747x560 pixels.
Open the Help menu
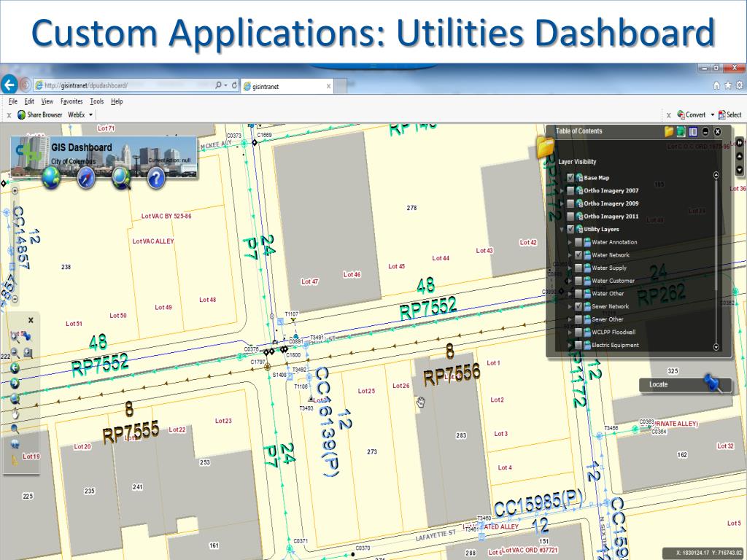point(117,101)
